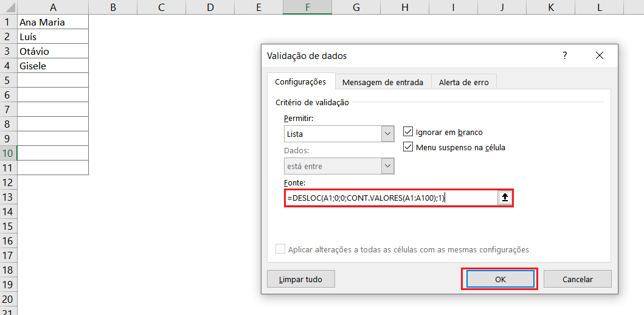Viewport: 644px width, 315px height.
Task: Select cell containing Gisele
Action: click(53, 66)
